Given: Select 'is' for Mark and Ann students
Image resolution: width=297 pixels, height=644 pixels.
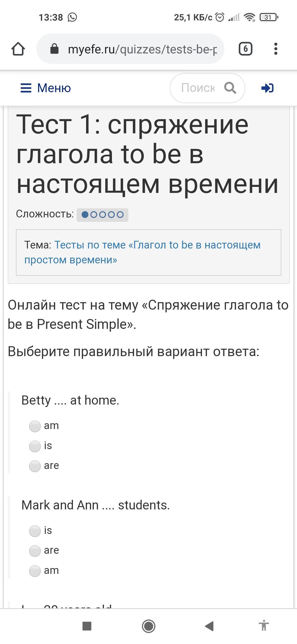Looking at the screenshot, I should [35, 531].
